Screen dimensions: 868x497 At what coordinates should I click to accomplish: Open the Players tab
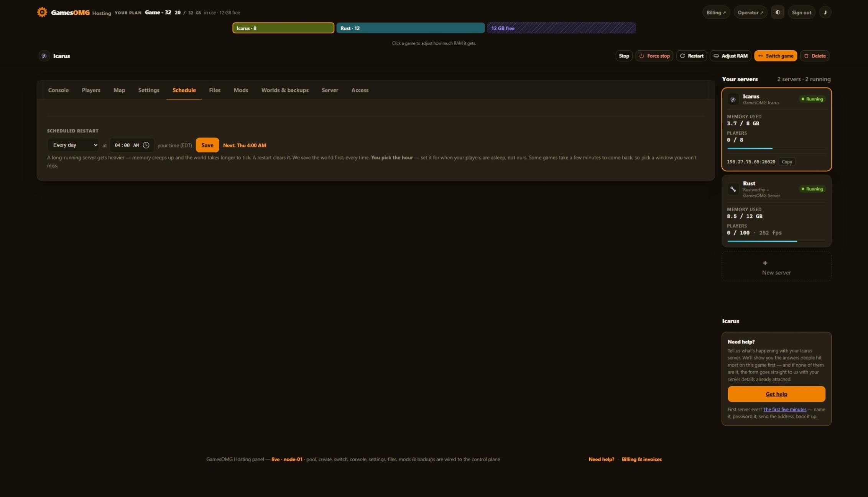(x=91, y=90)
